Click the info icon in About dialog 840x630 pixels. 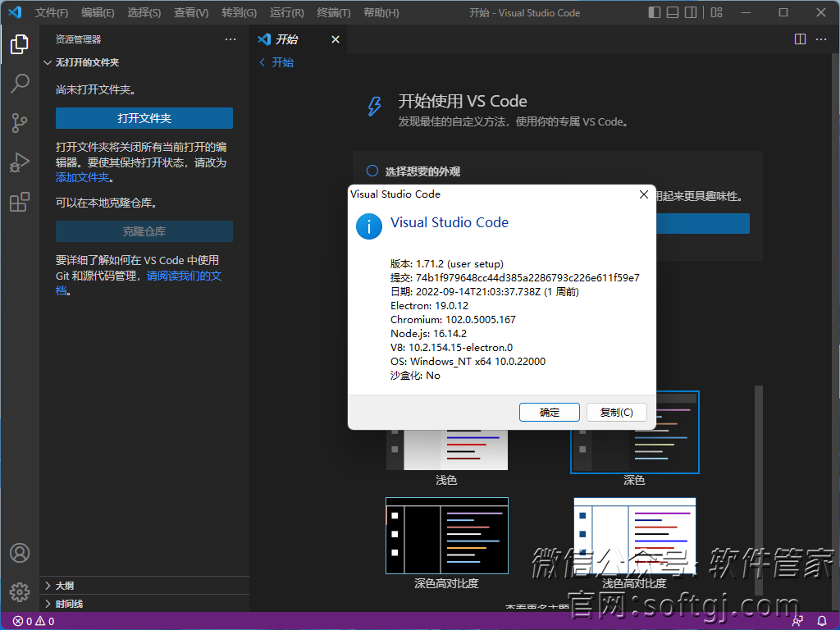tap(369, 226)
